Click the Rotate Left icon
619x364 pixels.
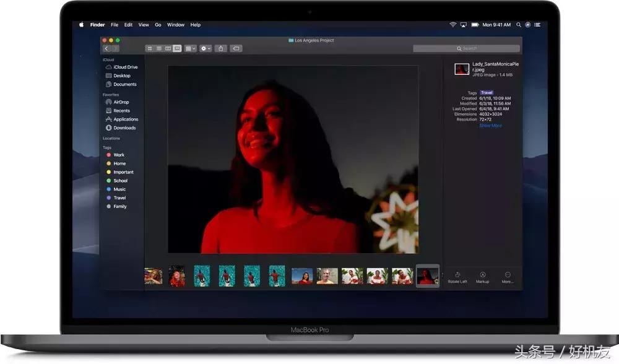click(x=457, y=275)
